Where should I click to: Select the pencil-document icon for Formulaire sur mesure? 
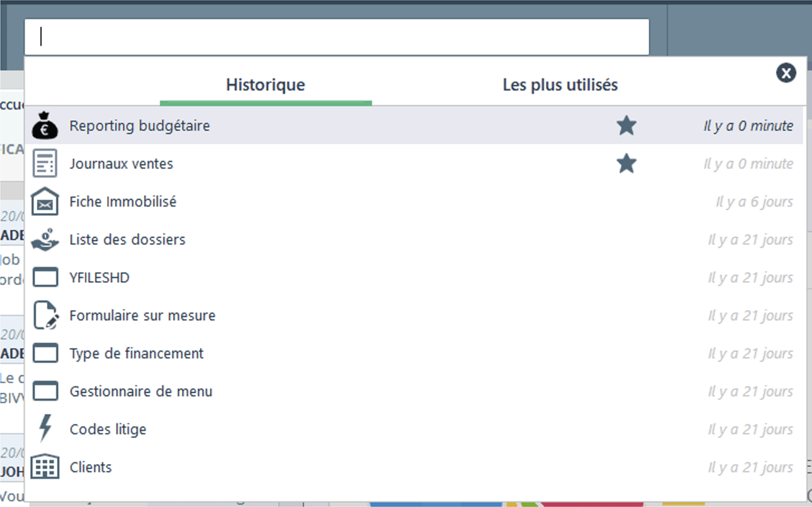click(x=45, y=315)
